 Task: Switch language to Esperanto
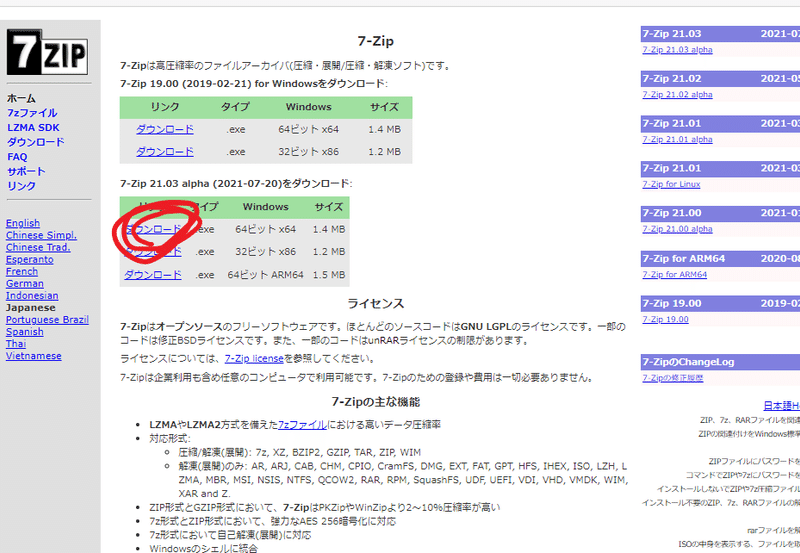pos(30,260)
